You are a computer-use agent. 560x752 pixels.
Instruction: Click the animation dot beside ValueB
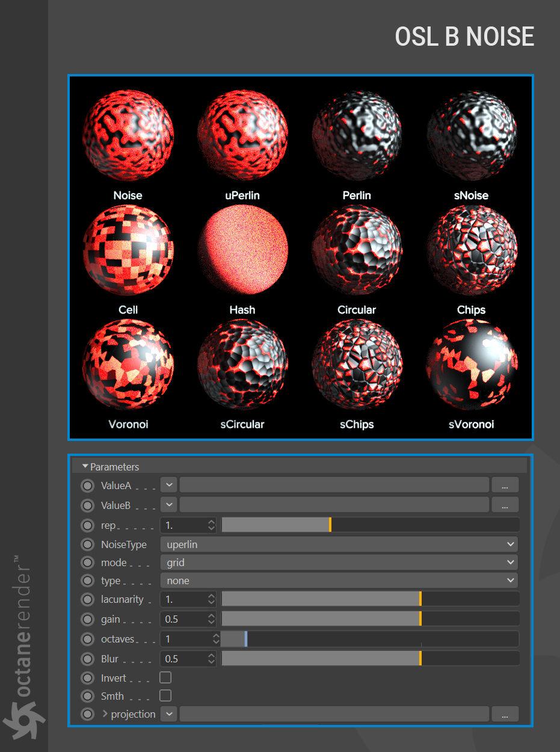tap(88, 505)
